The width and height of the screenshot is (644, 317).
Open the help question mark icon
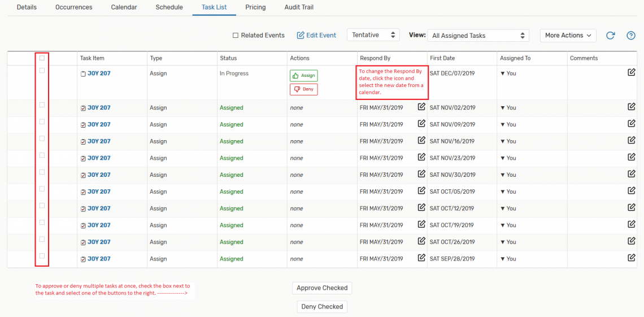click(631, 36)
